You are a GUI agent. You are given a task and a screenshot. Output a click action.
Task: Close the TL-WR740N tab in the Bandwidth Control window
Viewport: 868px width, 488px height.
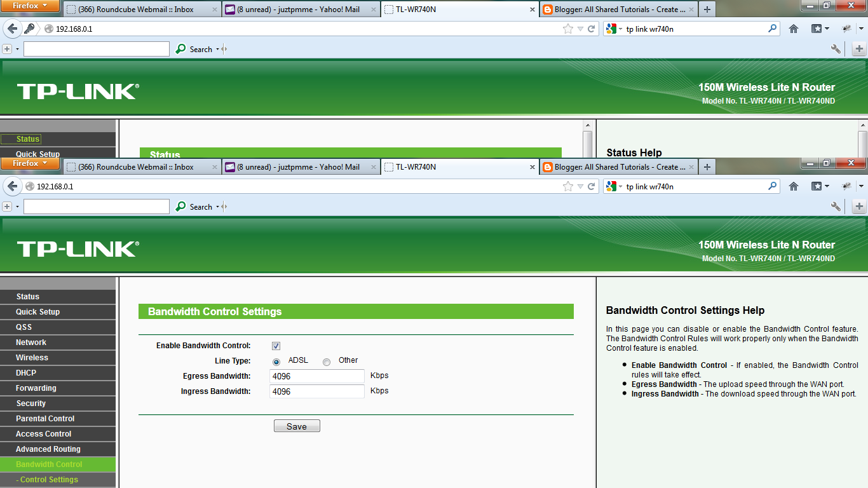pyautogui.click(x=532, y=167)
